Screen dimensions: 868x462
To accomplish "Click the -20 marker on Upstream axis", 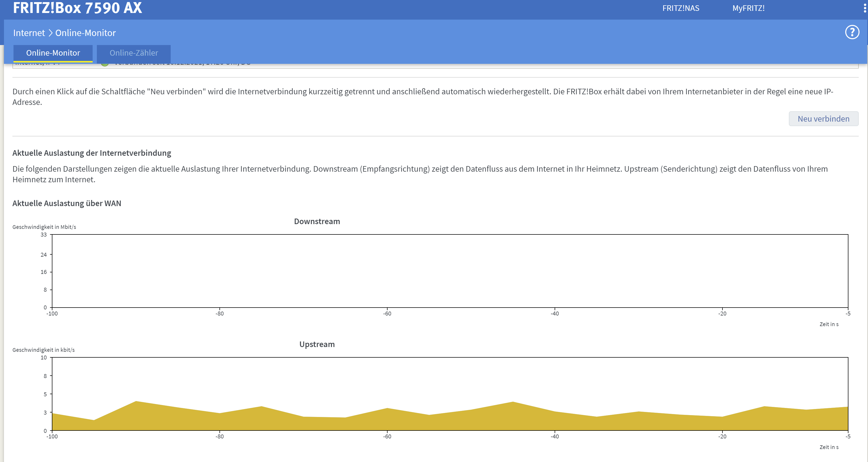I will point(722,436).
